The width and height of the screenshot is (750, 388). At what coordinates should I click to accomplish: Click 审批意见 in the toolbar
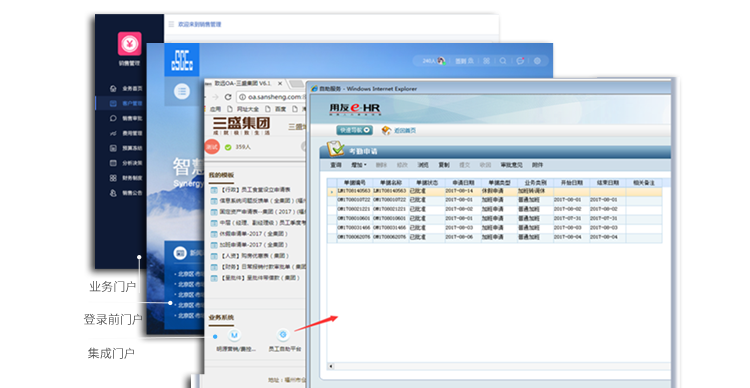coord(511,165)
